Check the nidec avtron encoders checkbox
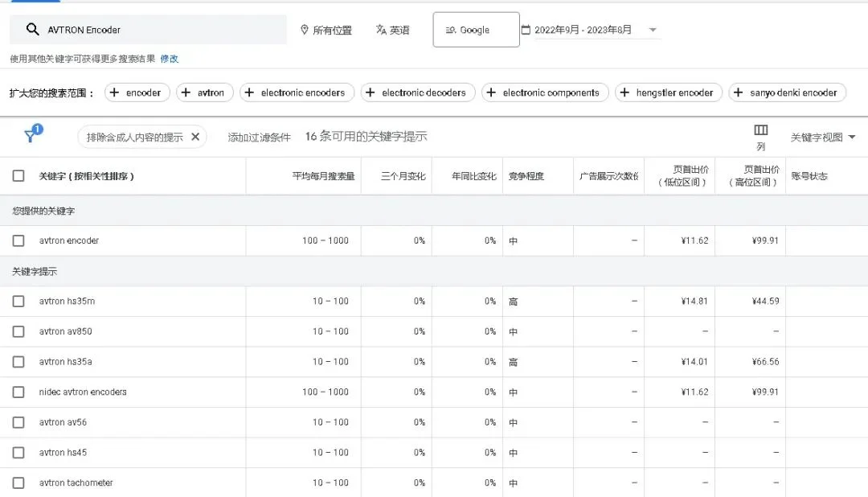This screenshot has height=497, width=868. (18, 392)
